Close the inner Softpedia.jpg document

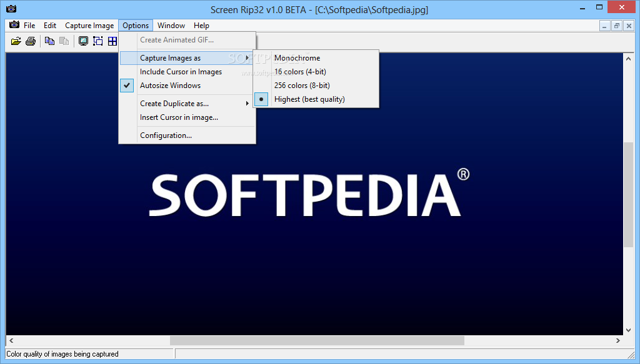[x=629, y=26]
